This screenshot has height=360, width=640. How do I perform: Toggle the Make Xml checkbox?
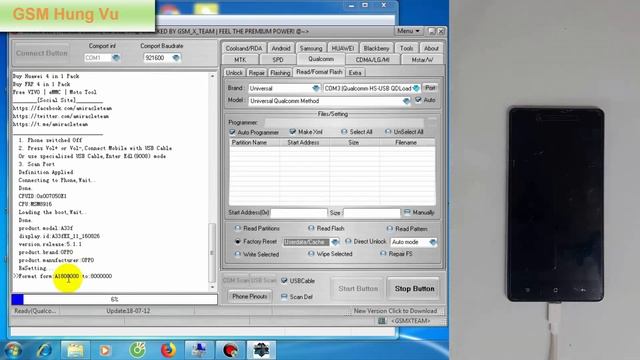(x=293, y=131)
